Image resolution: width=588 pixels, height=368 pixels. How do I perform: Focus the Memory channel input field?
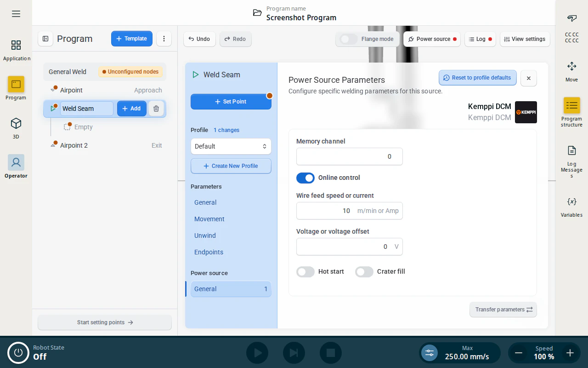point(350,156)
